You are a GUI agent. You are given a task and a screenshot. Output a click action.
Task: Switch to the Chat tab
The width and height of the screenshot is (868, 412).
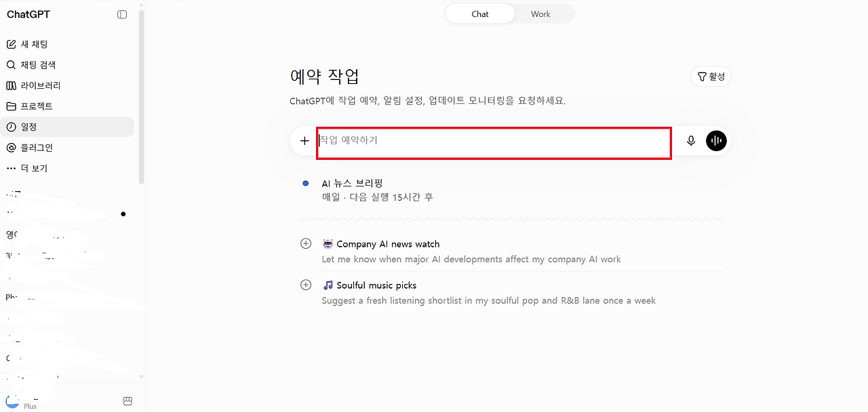[x=479, y=14]
